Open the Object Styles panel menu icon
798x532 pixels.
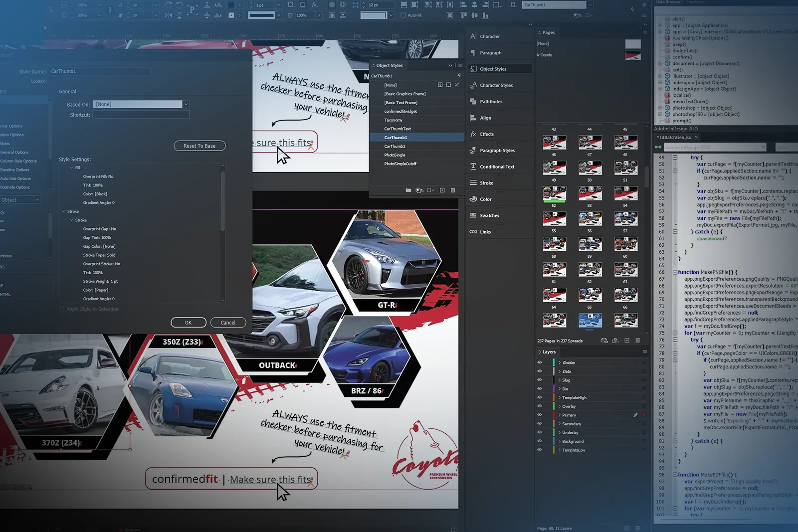click(x=460, y=65)
